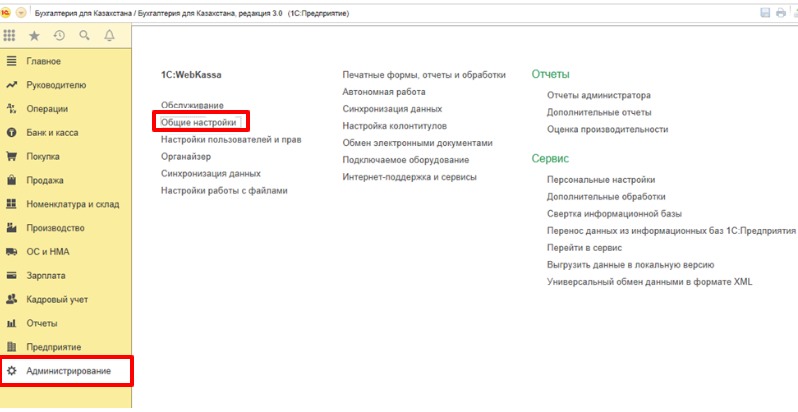Click the Главное hamburger icon
This screenshot has height=412, width=798.
tap(11, 61)
